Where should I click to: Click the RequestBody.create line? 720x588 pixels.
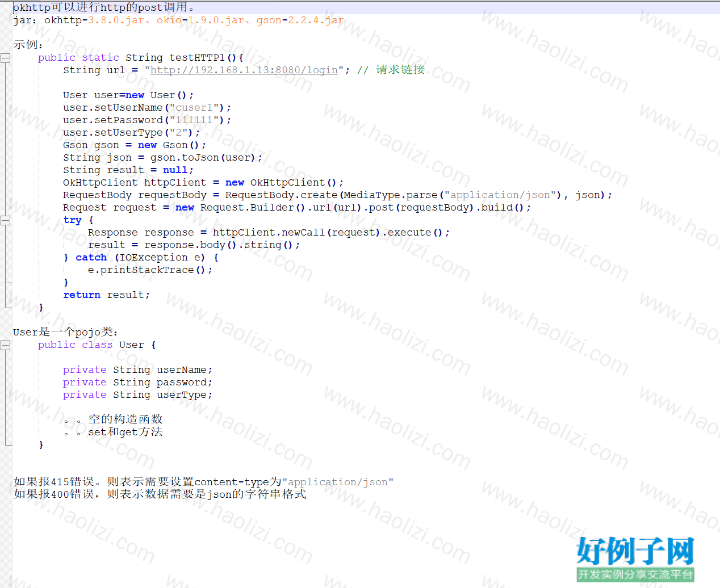[338, 195]
